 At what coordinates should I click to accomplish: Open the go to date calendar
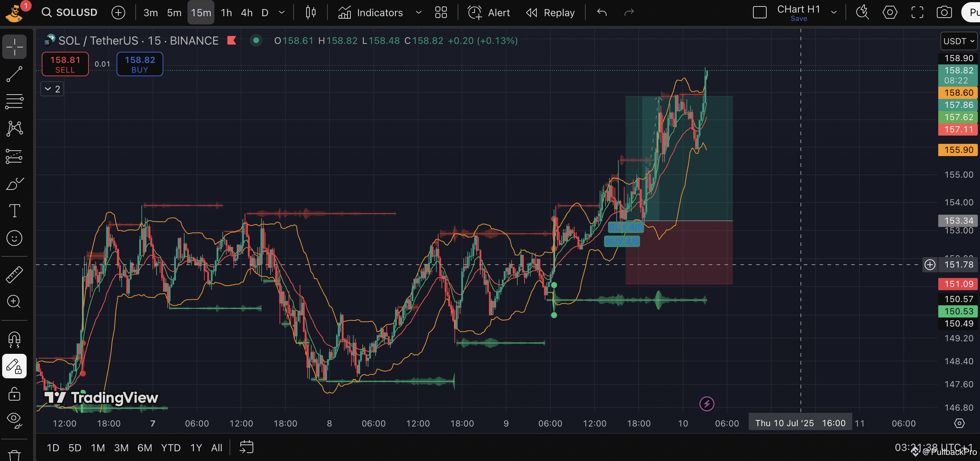click(x=246, y=448)
